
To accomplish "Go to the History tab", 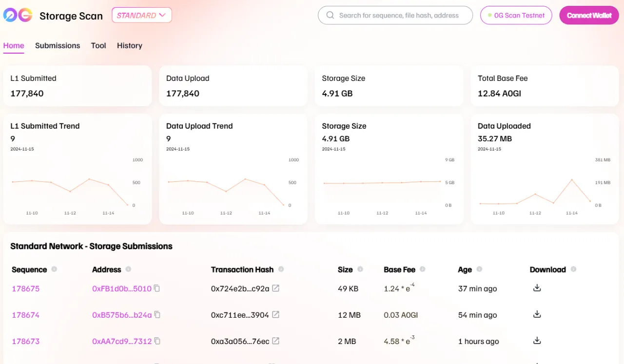I will pyautogui.click(x=130, y=45).
